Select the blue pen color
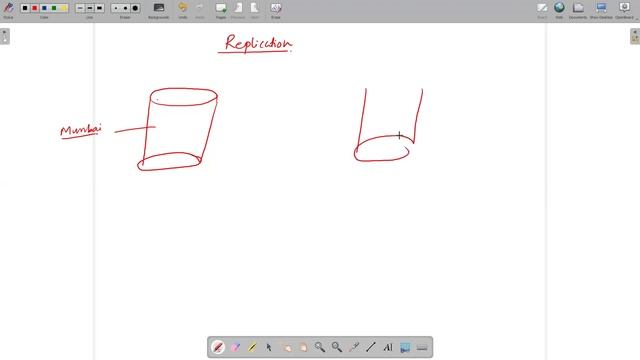Viewport: 640px width, 360px height. [44, 8]
